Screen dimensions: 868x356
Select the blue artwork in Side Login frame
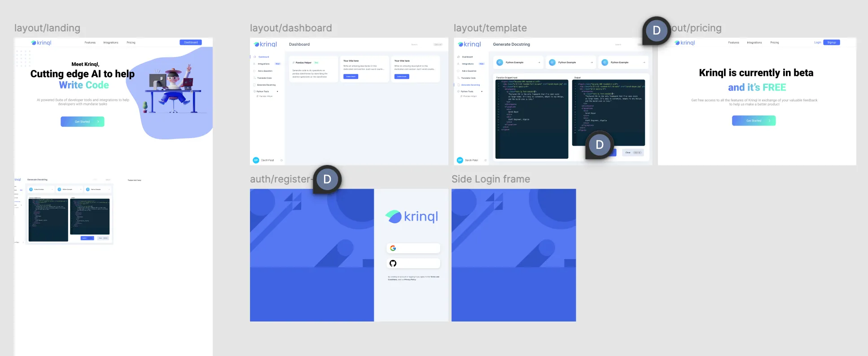(x=514, y=255)
